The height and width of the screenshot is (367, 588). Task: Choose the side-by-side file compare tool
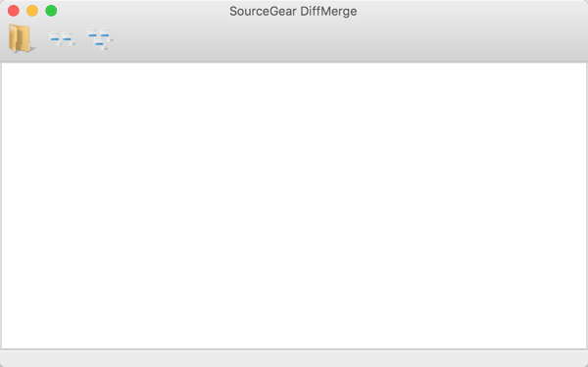coord(63,39)
